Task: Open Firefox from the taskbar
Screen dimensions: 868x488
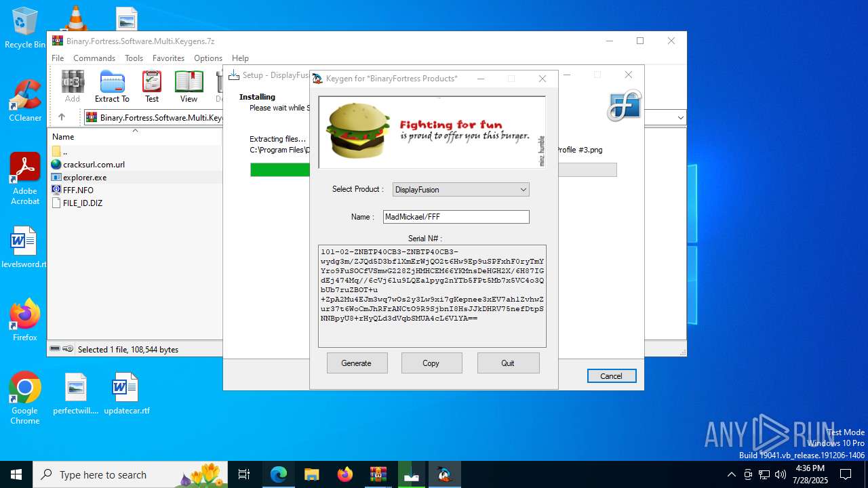Action: [x=345, y=474]
